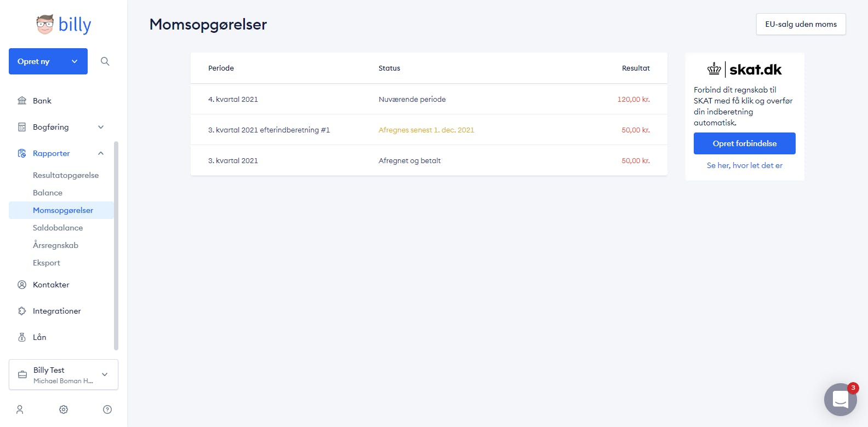This screenshot has width=868, height=427.
Task: Open the chat widget with 3 notifications
Action: coord(841,400)
